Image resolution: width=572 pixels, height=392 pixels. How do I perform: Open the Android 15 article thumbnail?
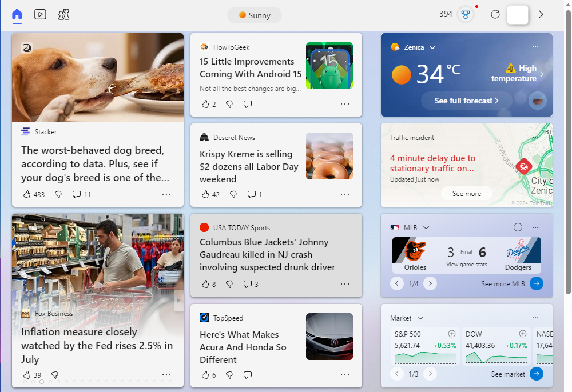329,66
